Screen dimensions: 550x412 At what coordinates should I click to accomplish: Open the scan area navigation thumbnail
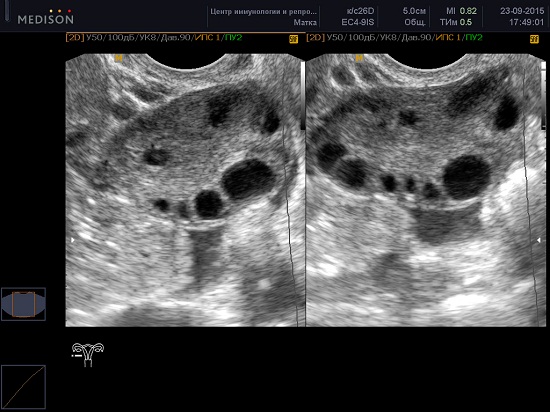coord(24,304)
